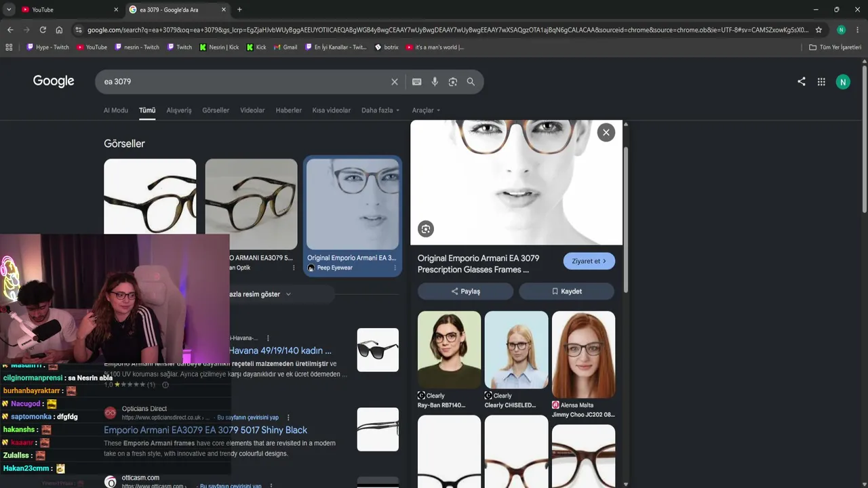
Task: Click the 'Ziyaret et' button
Action: click(x=589, y=261)
